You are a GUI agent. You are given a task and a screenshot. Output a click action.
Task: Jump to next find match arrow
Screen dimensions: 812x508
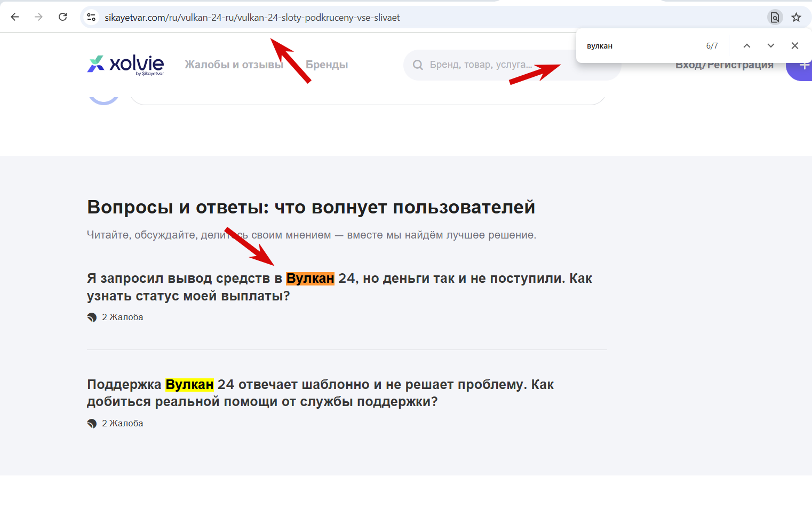(771, 46)
